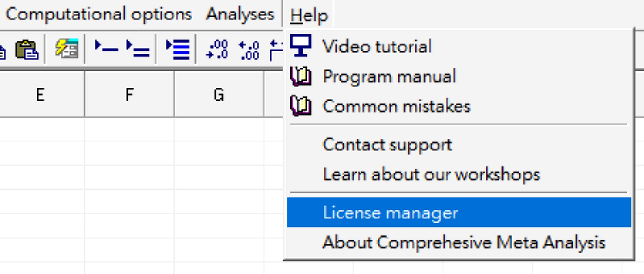Click the decrease decimals icon

(x=217, y=50)
